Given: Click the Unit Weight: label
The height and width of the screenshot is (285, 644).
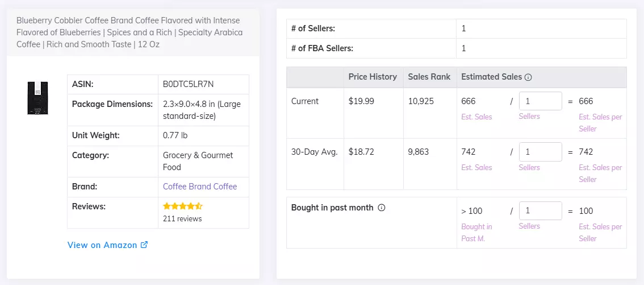Looking at the screenshot, I should (96, 135).
